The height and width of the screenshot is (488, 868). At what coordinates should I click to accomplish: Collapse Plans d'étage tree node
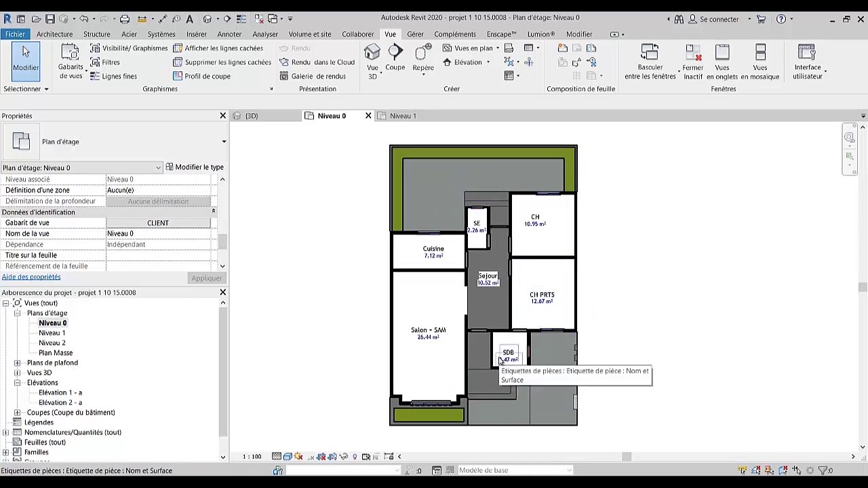click(x=17, y=313)
